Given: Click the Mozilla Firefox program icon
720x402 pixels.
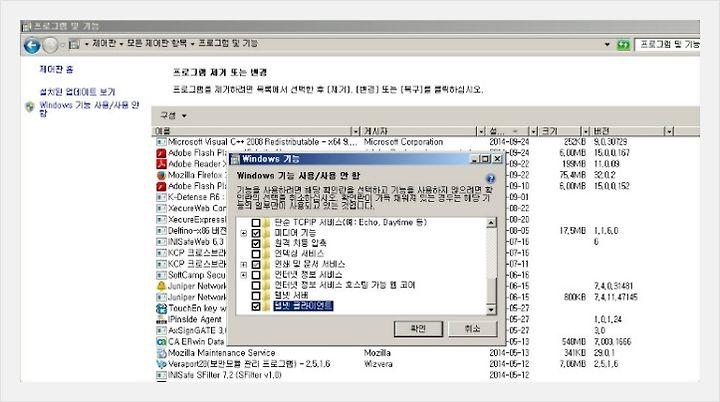Looking at the screenshot, I should point(161,175).
